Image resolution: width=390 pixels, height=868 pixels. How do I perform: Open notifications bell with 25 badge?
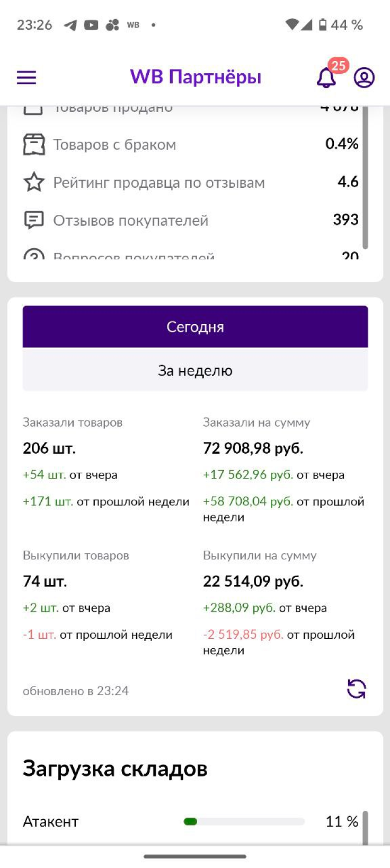pyautogui.click(x=326, y=78)
